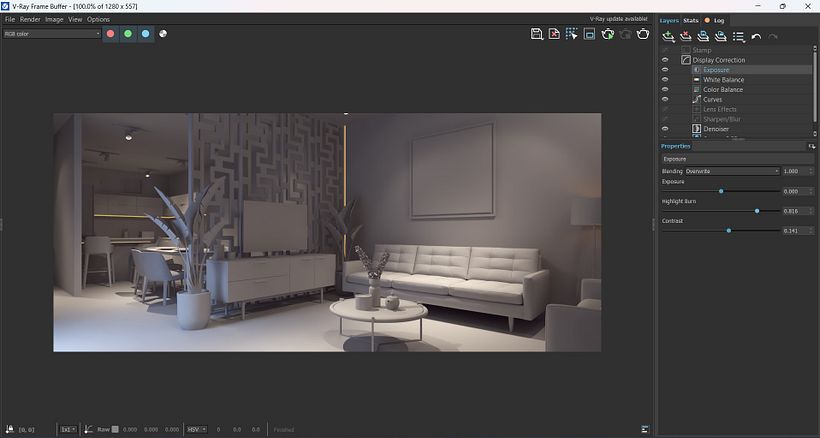
Task: Click the Display Correction layer icon
Action: pos(686,60)
